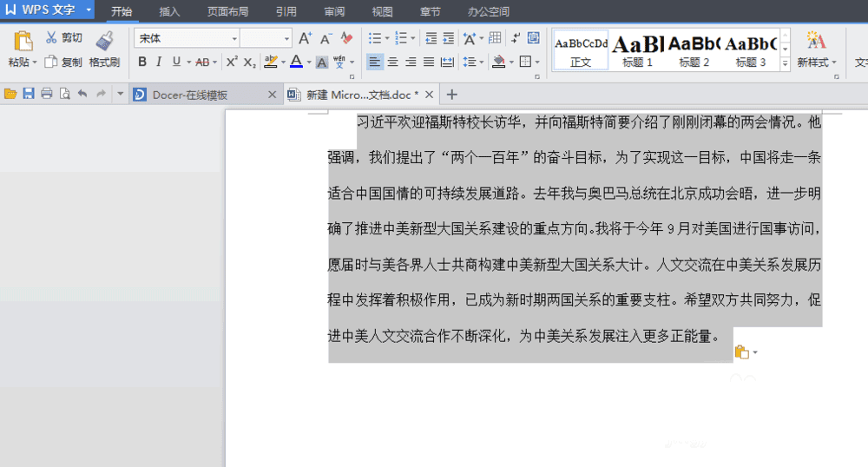
Task: Click the Save disk icon in quick toolbar
Action: click(x=29, y=94)
